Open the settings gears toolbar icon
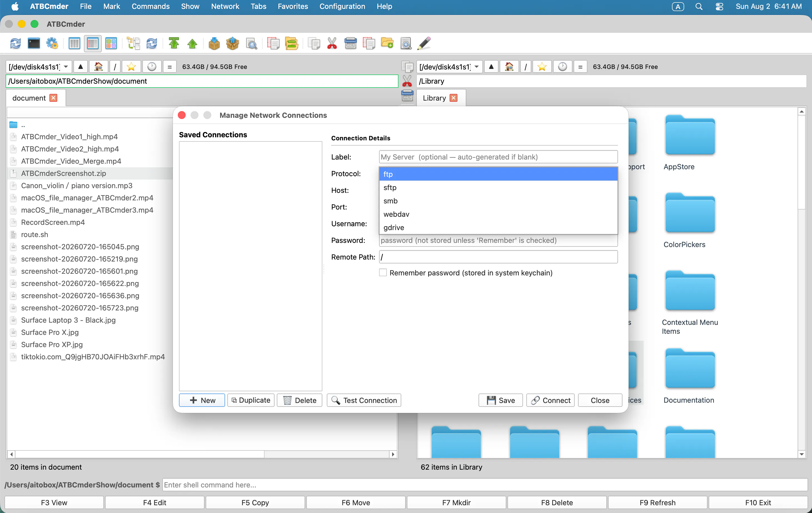The height and width of the screenshot is (513, 812). point(52,44)
